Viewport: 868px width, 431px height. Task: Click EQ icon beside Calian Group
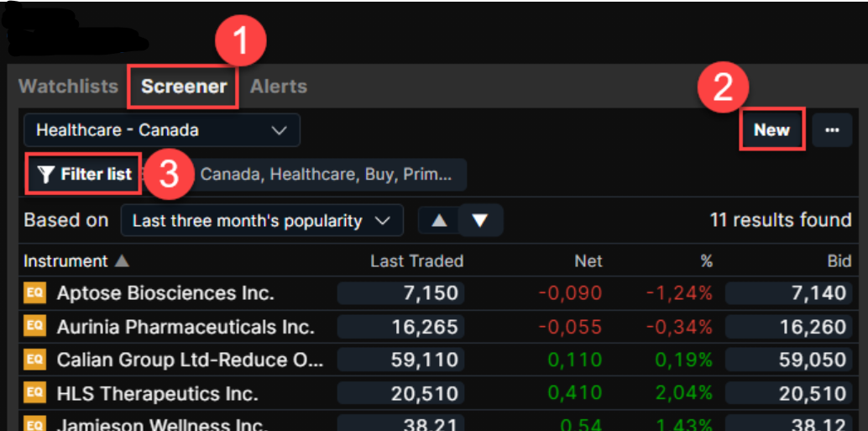(34, 360)
